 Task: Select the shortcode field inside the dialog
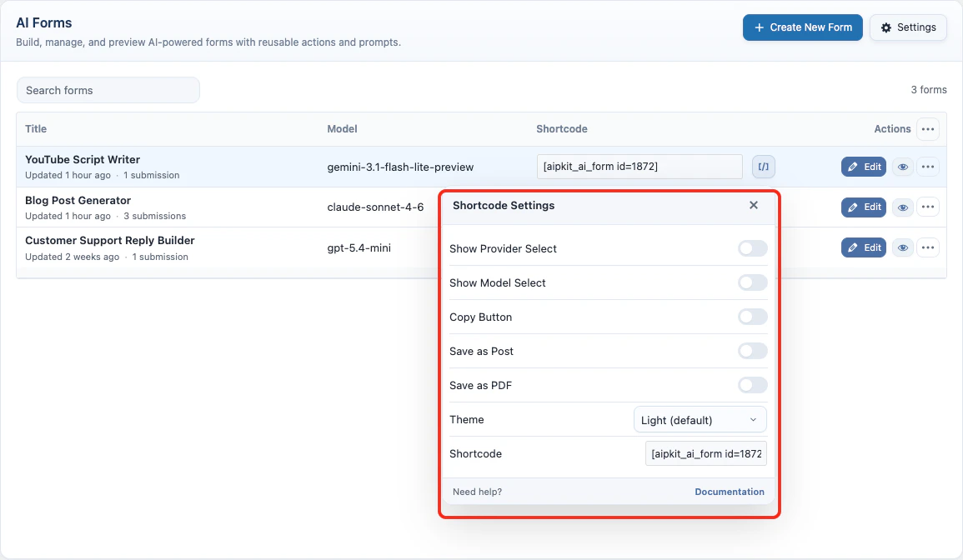705,453
